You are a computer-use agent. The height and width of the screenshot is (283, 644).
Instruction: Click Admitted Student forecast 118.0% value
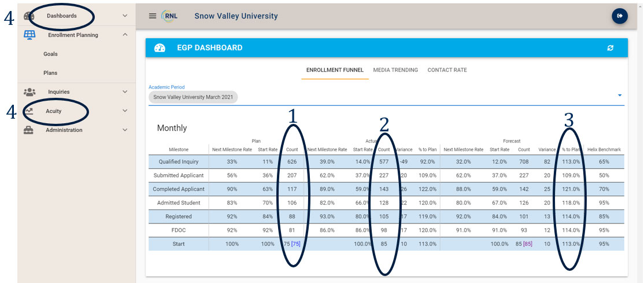click(571, 203)
